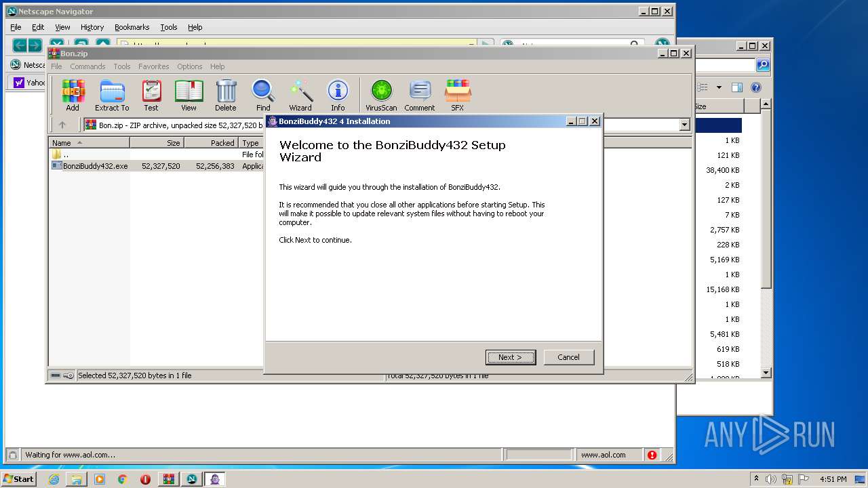
Task: Open Netscape Tools menu
Action: pos(169,27)
